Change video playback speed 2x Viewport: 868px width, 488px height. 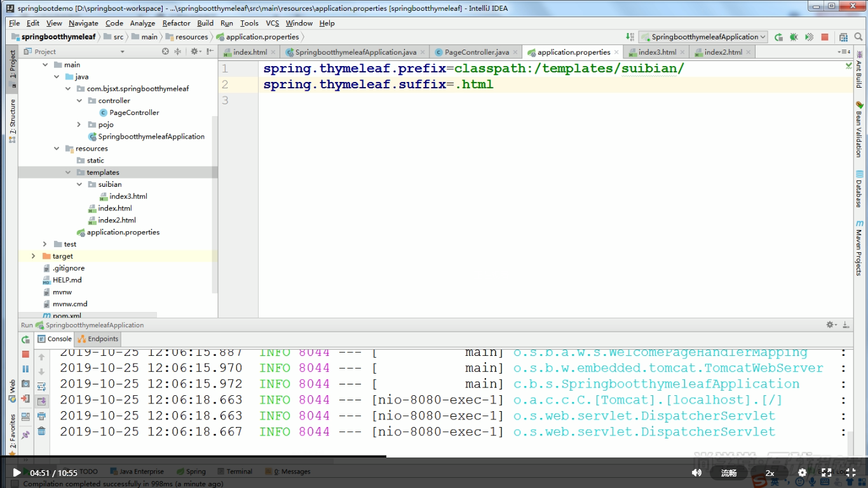pyautogui.click(x=770, y=473)
